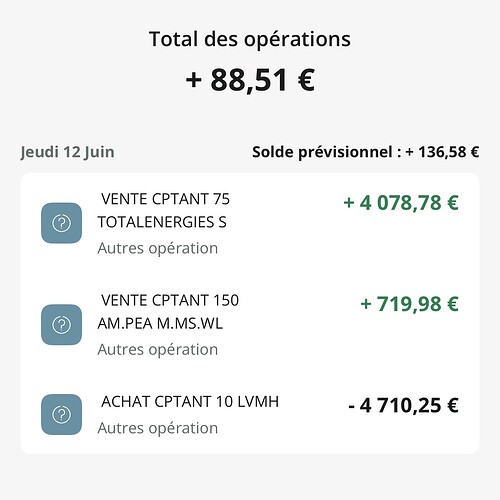500x500 pixels.
Task: Open ACHAT CPTANT 10 LVMH operation
Action: coord(250,414)
